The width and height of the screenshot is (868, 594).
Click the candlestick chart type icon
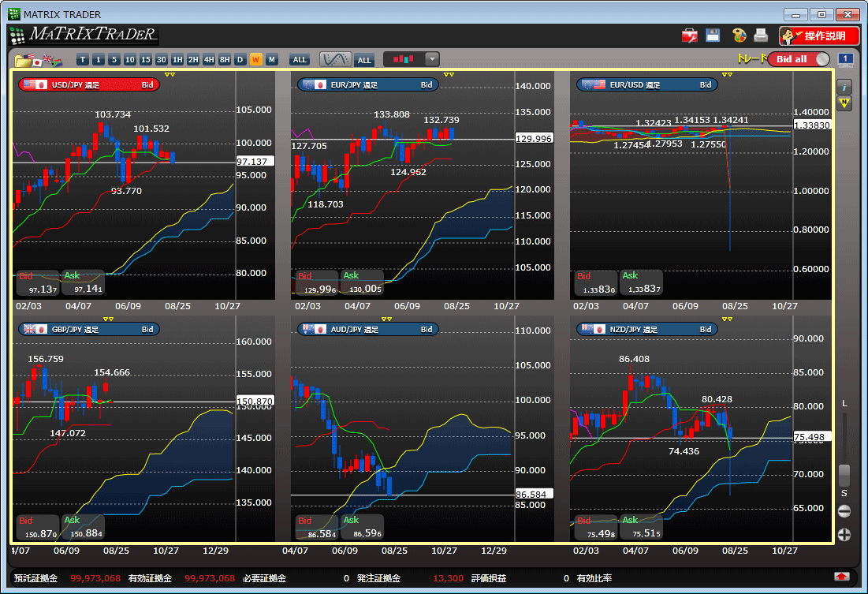coord(404,59)
